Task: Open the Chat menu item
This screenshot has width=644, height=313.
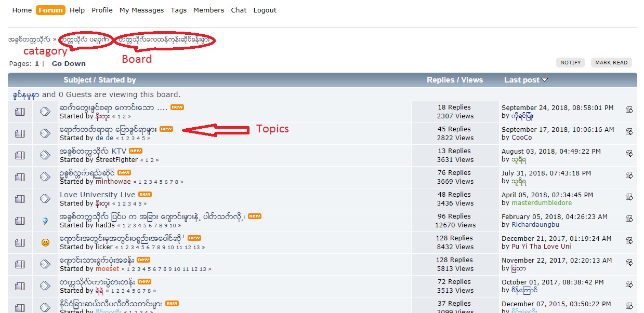Action: click(x=239, y=10)
